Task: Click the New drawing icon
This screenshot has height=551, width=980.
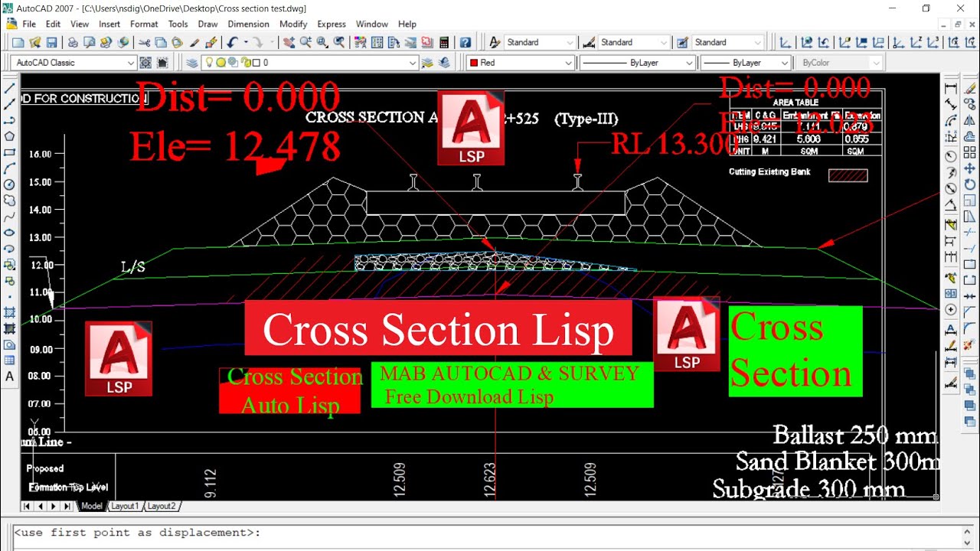Action: click(17, 43)
